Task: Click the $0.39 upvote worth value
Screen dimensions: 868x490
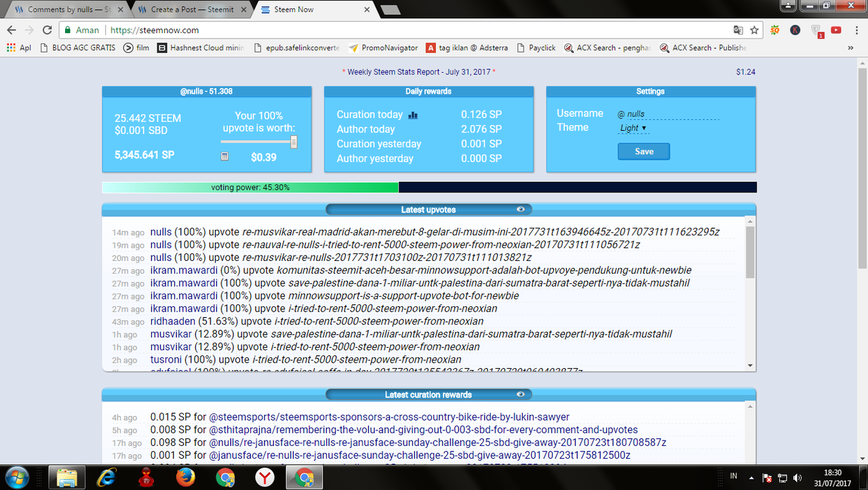Action: pos(264,157)
